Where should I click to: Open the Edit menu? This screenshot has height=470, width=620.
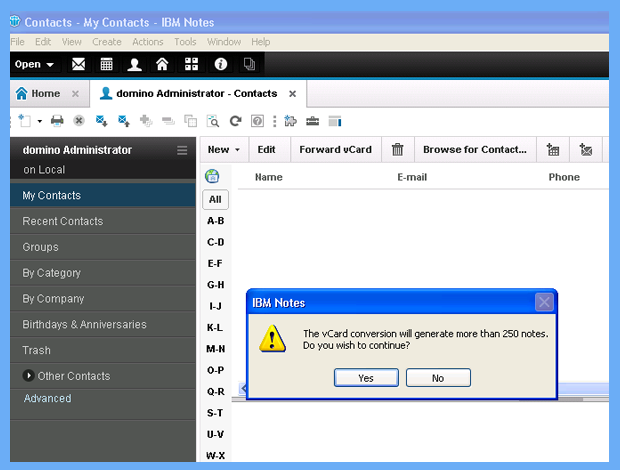coord(43,42)
